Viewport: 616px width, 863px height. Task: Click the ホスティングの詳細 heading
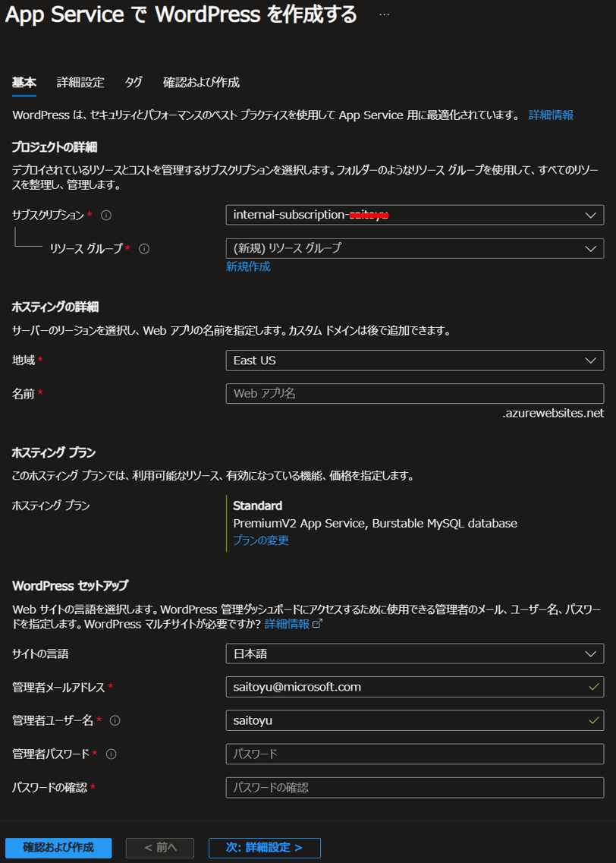[x=55, y=307]
